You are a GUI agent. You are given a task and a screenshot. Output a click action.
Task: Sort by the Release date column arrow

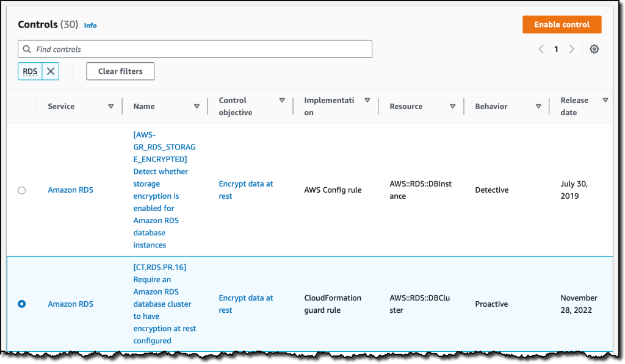pos(605,101)
